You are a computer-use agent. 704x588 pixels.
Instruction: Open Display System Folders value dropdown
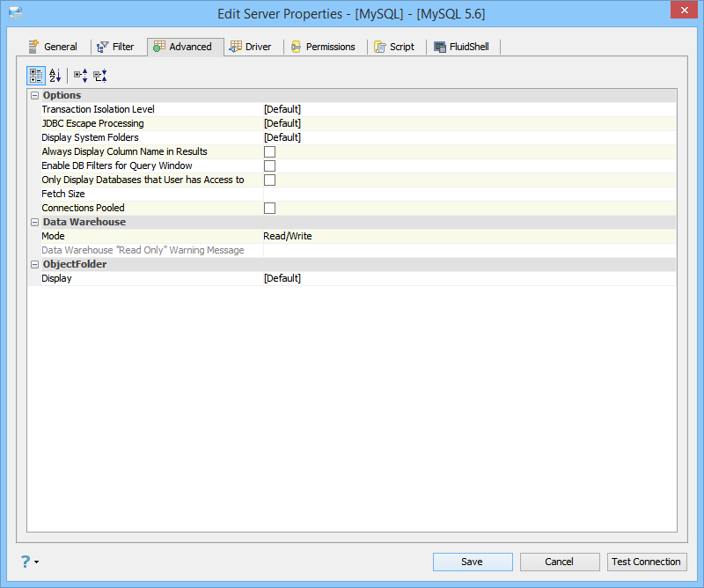point(469,137)
